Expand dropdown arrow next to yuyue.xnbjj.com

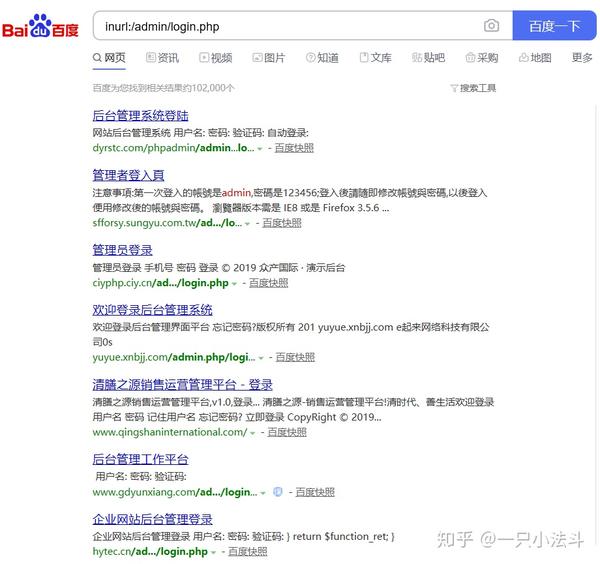pos(261,358)
